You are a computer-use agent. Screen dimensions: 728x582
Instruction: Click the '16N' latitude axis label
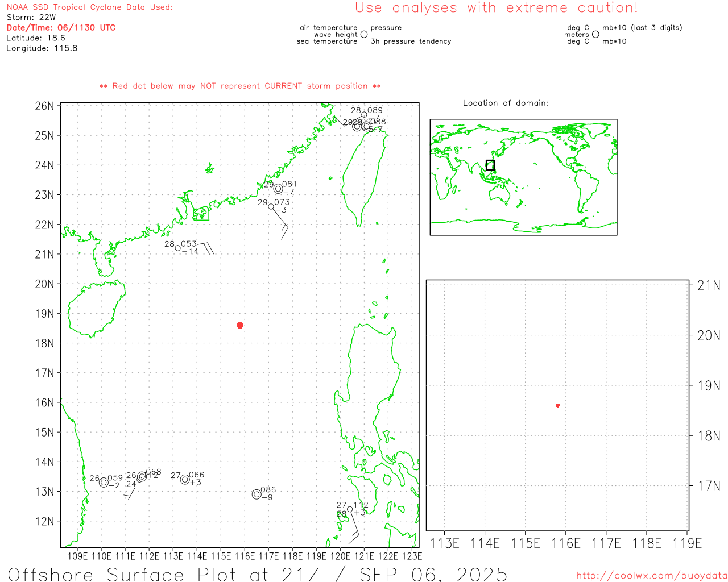[x=44, y=402]
